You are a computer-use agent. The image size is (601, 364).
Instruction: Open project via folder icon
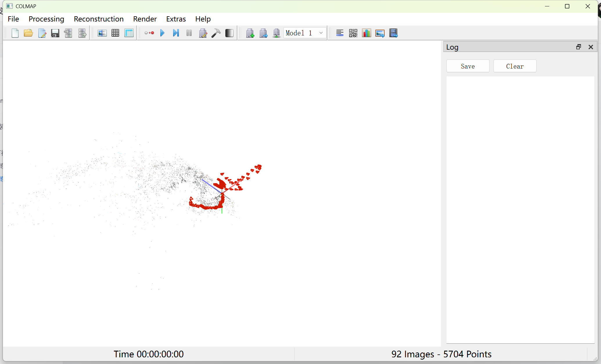28,33
